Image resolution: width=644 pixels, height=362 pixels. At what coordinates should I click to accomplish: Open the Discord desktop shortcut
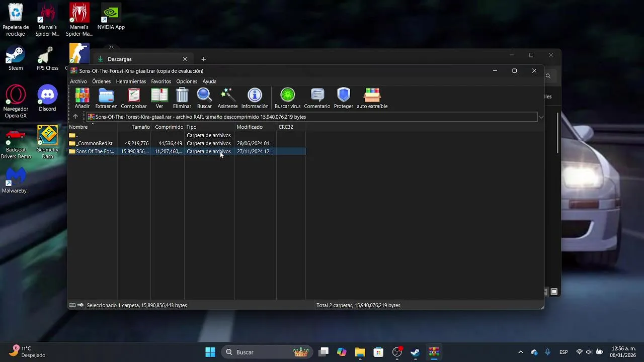click(47, 99)
